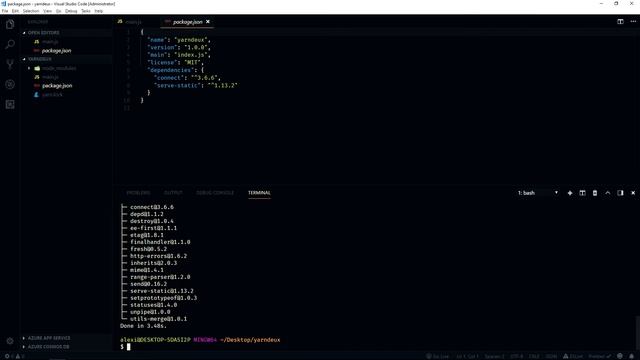The height and width of the screenshot is (360, 640).
Task: Open the File menu
Action: click(x=5, y=11)
